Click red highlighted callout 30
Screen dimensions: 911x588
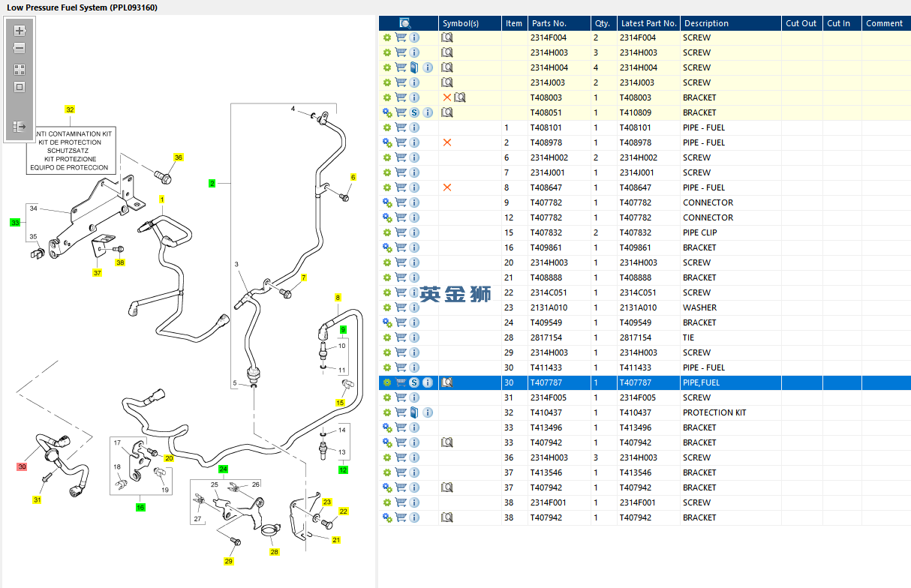tap(22, 466)
